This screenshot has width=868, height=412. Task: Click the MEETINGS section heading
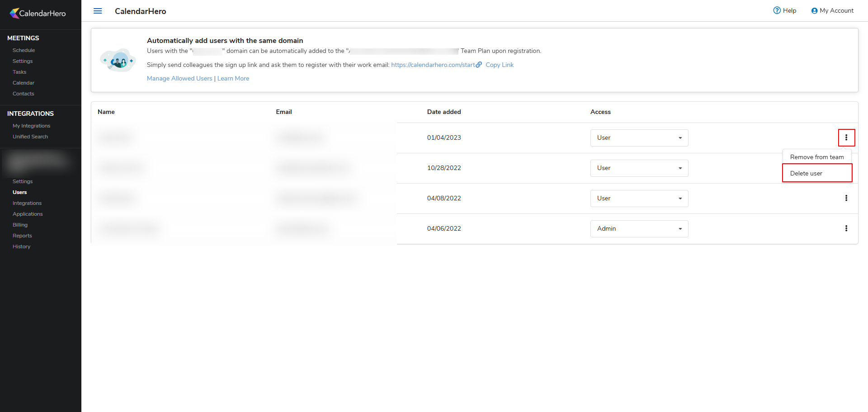(x=23, y=38)
